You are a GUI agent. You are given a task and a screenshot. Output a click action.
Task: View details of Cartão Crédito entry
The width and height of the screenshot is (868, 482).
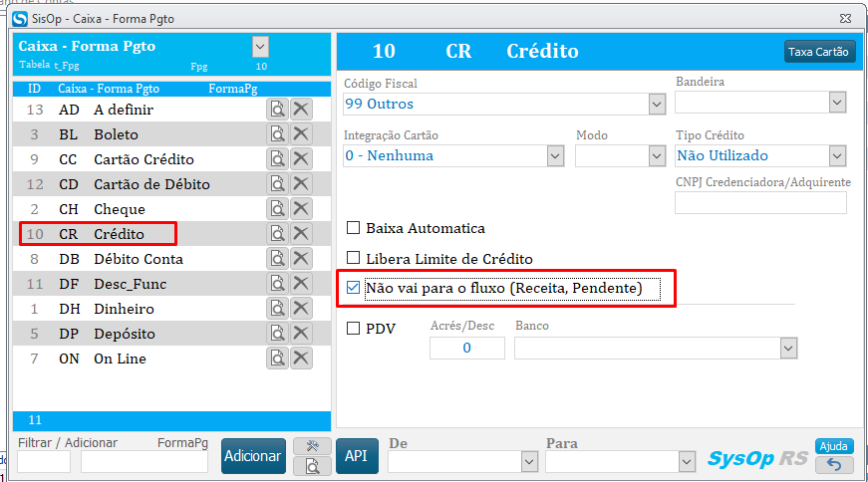coord(277,159)
